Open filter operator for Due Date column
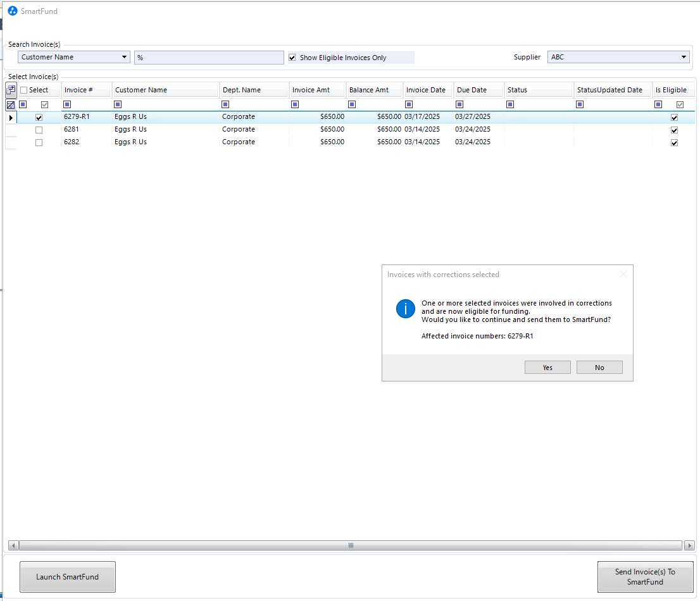Screen dimensions: 700x601 pos(459,104)
